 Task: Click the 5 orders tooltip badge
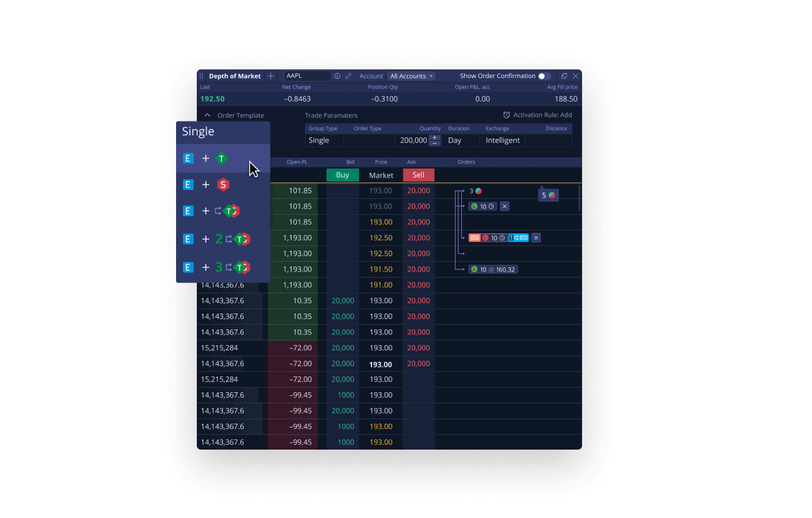click(548, 195)
